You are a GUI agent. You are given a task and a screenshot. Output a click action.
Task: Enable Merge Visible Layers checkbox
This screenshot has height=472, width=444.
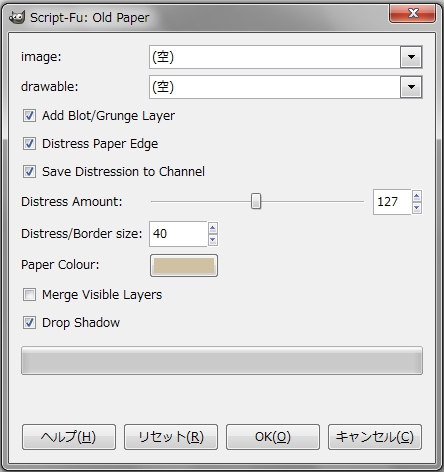29,295
